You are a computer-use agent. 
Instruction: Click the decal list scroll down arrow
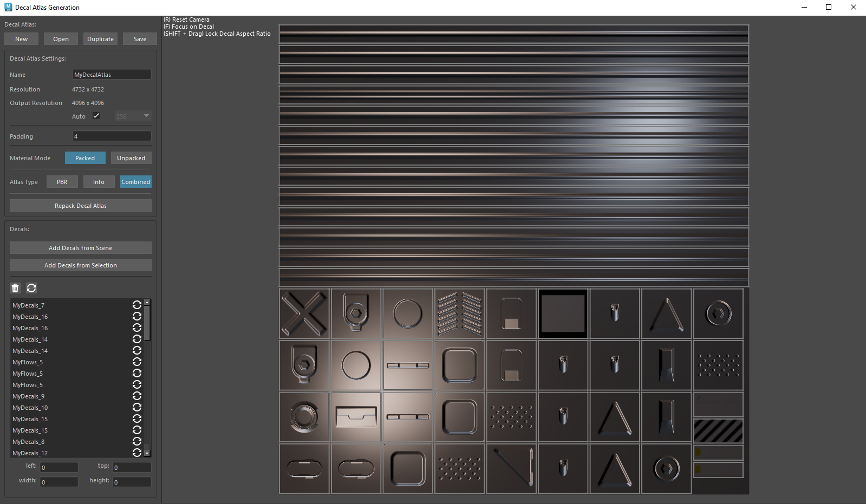pyautogui.click(x=147, y=453)
